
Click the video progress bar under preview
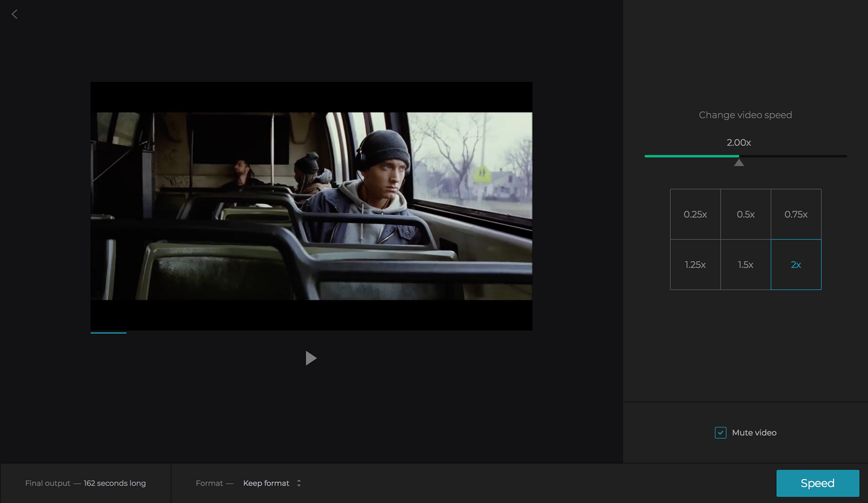(311, 333)
